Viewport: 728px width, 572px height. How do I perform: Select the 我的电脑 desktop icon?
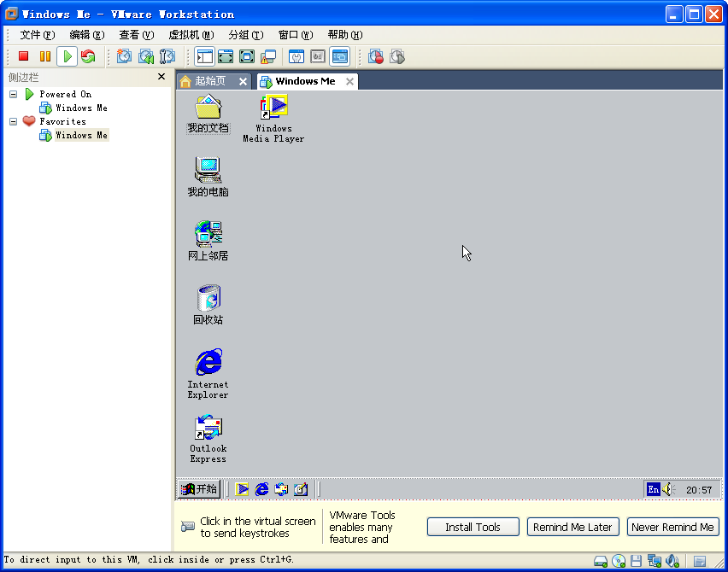click(x=208, y=178)
